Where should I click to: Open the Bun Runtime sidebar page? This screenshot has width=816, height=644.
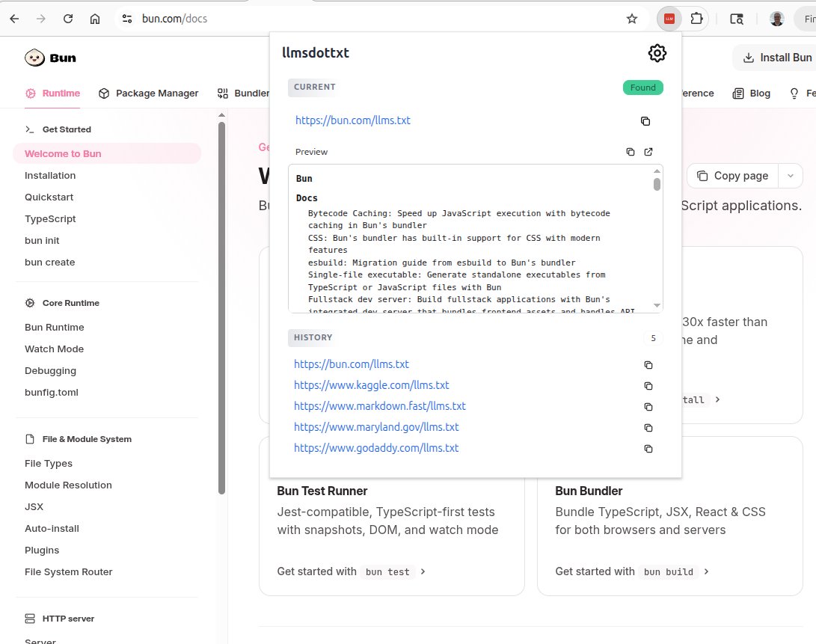tap(54, 328)
